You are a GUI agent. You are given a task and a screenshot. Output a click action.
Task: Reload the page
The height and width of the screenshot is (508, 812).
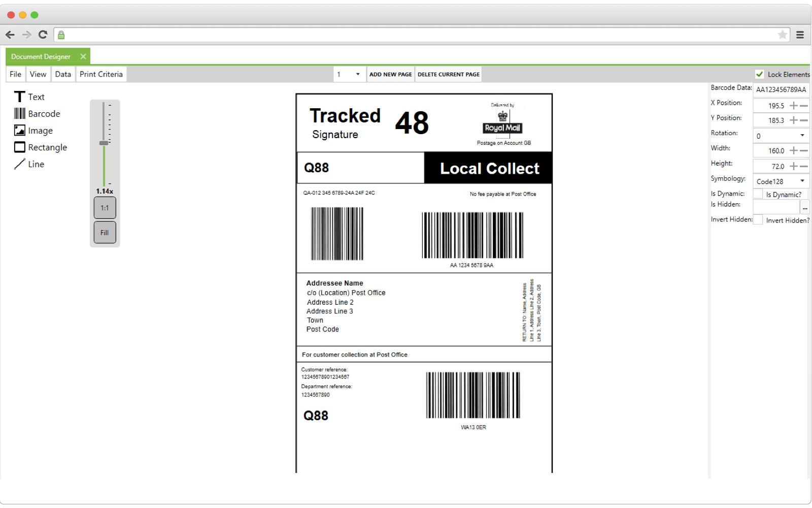(43, 35)
